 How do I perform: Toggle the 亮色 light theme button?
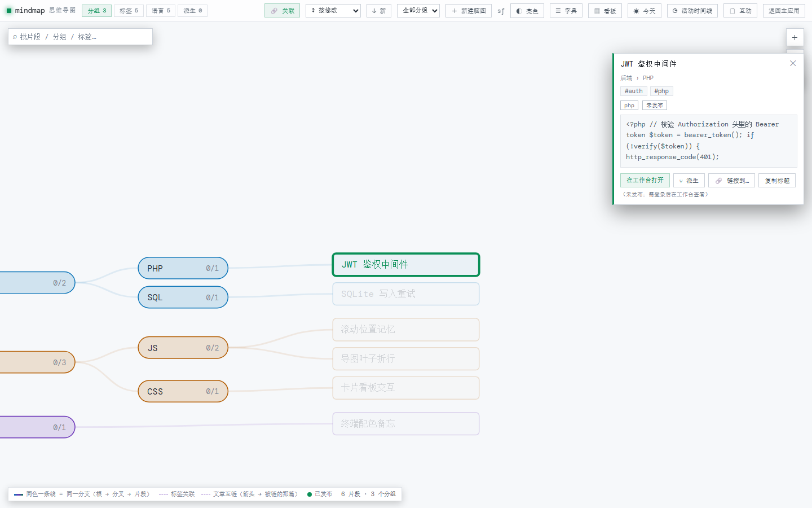tap(527, 11)
